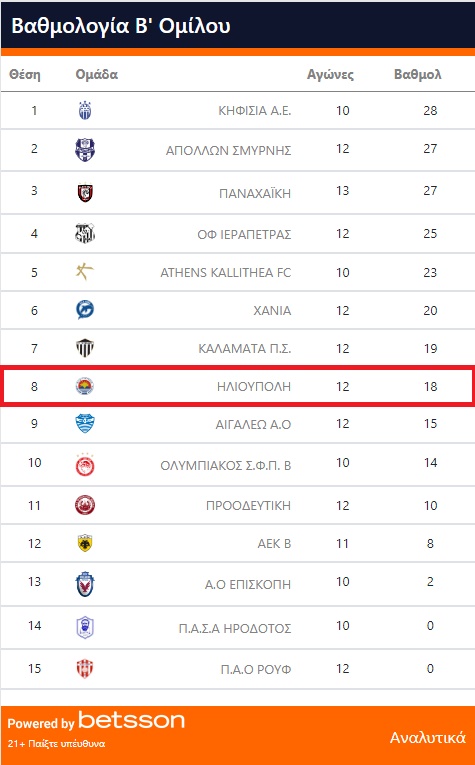Click the ΟΛΥΜΠΙΑΚΟΣ Σ.Φ.Π. Β red crest
This screenshot has width=475, height=765.
coord(85,464)
